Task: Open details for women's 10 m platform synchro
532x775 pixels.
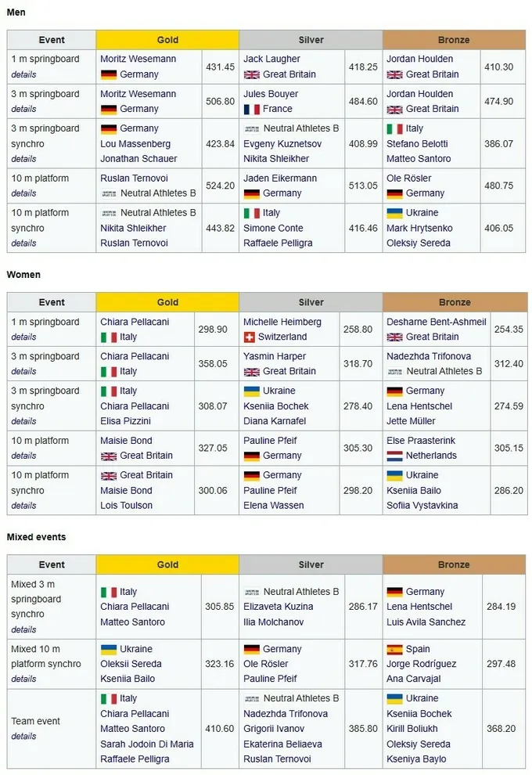Action: tap(23, 506)
